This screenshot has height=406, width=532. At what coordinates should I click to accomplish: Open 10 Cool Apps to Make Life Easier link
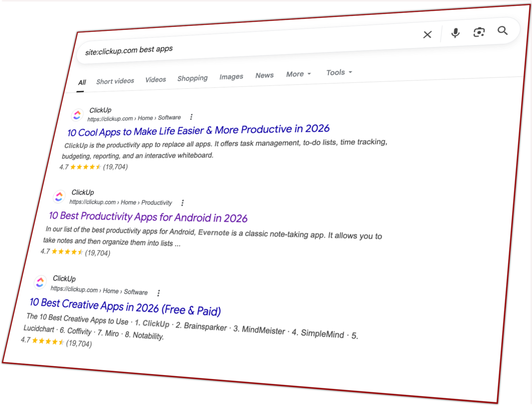pos(198,130)
